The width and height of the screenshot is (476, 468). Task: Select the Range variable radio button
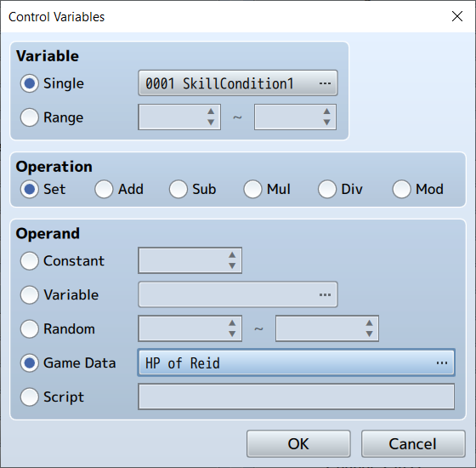(x=29, y=117)
